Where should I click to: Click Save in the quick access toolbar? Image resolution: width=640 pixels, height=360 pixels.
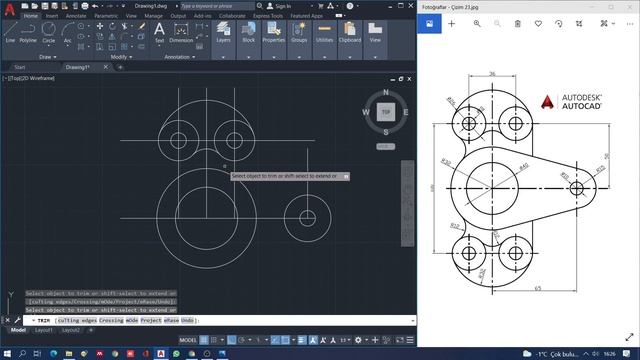(x=45, y=6)
